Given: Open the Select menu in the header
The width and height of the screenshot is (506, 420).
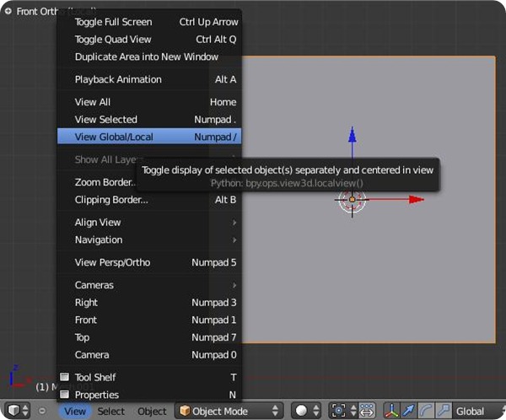Looking at the screenshot, I should (111, 411).
